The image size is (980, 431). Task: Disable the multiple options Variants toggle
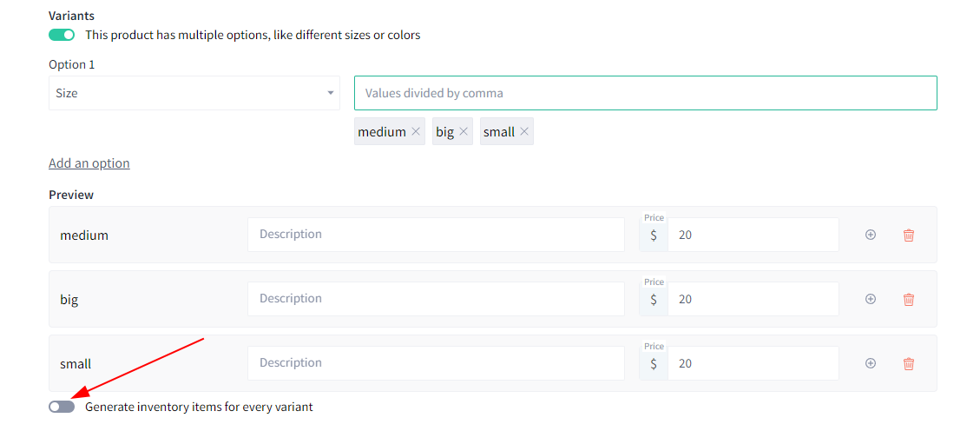pos(62,35)
